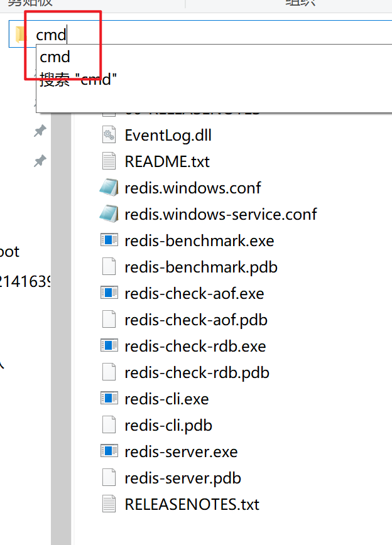The height and width of the screenshot is (545, 392).
Task: Select redis.windows-service.conf file name
Action: click(x=220, y=215)
